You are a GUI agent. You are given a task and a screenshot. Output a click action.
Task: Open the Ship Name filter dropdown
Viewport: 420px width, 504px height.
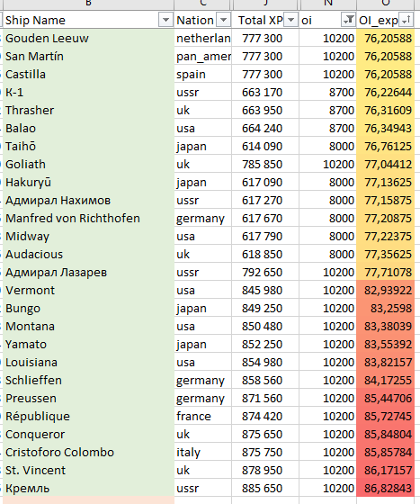point(165,20)
